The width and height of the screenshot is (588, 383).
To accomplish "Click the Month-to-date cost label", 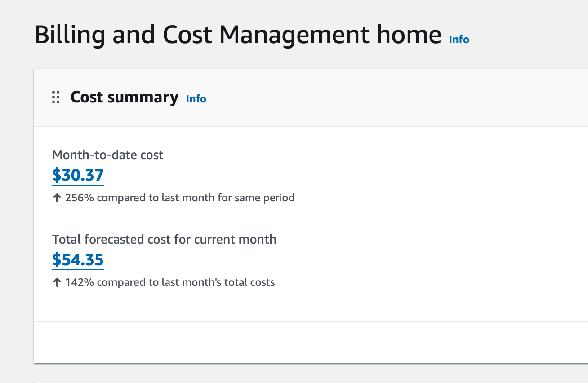I will (x=108, y=155).
